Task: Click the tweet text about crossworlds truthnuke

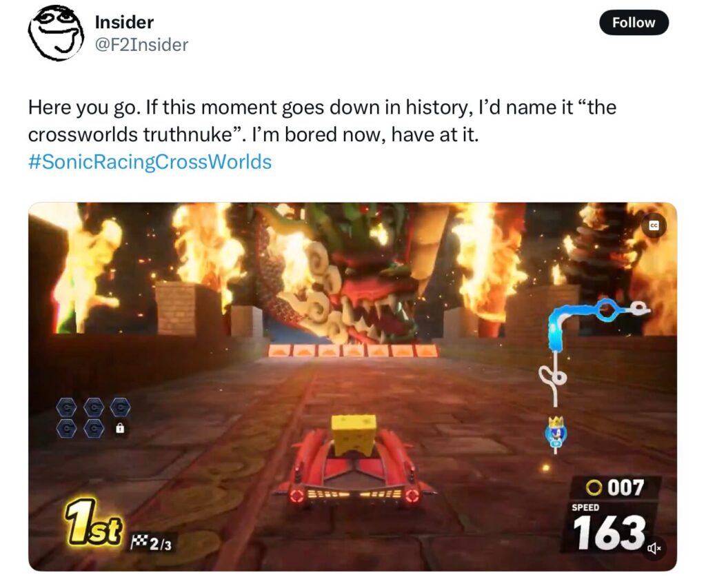Action: (322, 121)
